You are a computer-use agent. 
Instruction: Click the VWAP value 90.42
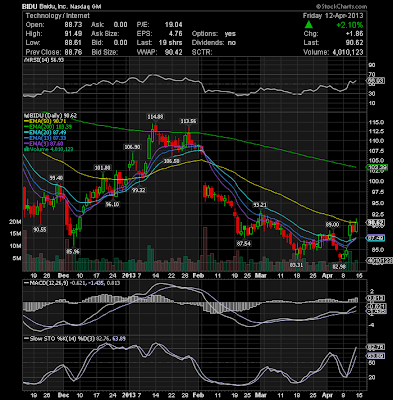tap(173, 52)
